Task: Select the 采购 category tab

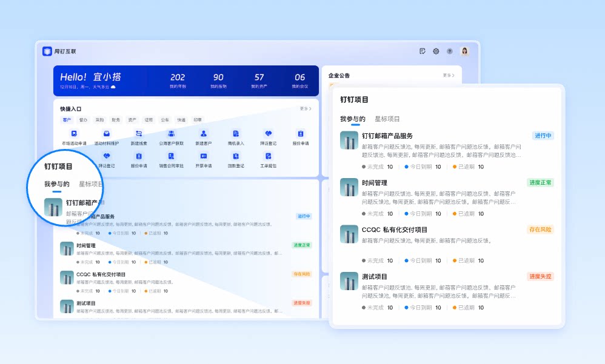Action: tap(99, 120)
